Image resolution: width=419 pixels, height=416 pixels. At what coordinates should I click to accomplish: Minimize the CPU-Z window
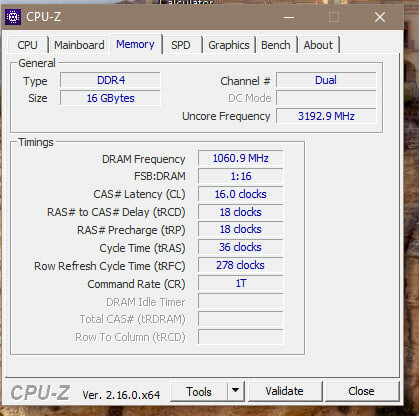[x=289, y=17]
